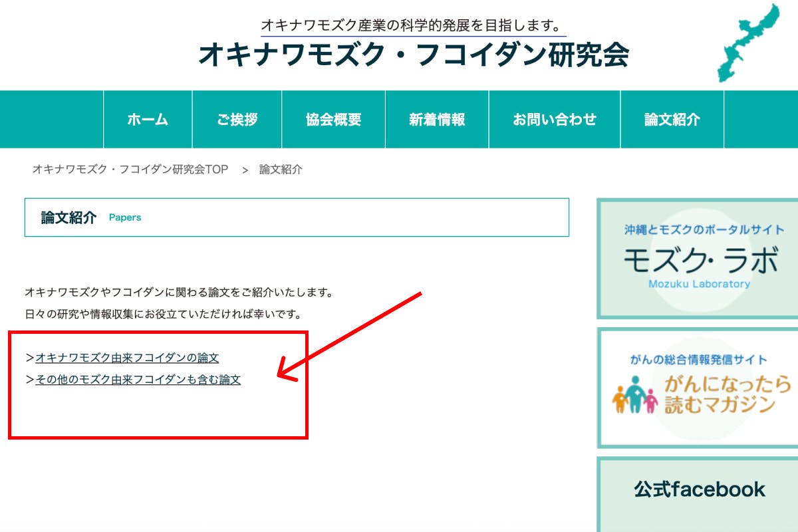Click the arrow before オキナワモズク由来フコイダンの論文

coord(29,358)
